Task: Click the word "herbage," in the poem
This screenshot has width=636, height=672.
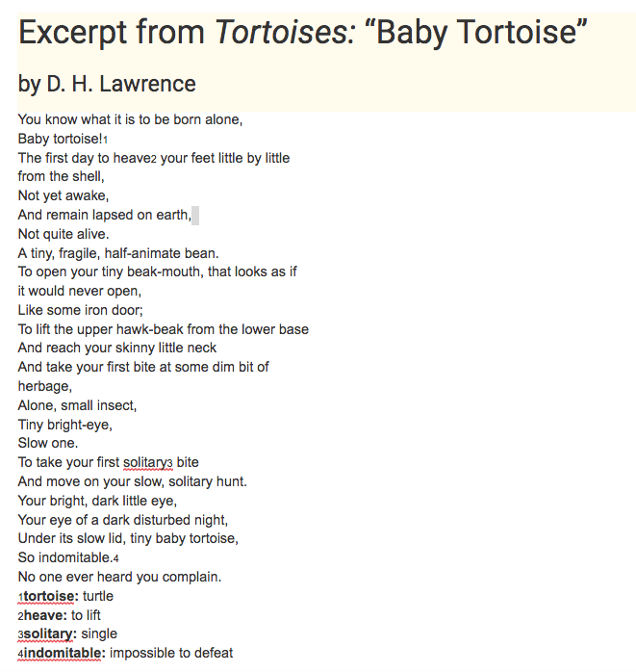Action: (45, 387)
